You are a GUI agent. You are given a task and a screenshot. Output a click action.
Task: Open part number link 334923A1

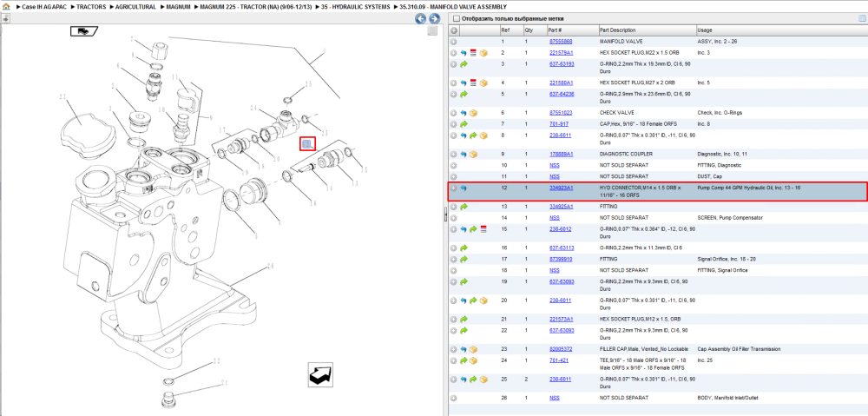coord(561,188)
